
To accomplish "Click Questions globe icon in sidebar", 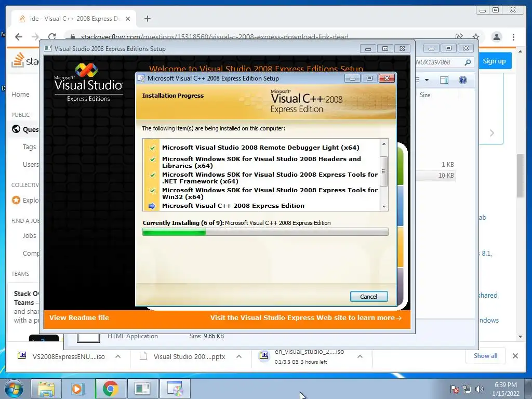I will pos(16,129).
